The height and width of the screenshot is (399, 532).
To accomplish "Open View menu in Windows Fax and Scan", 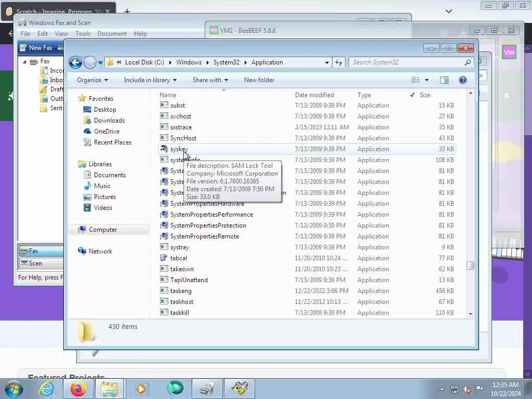I will pyautogui.click(x=61, y=34).
